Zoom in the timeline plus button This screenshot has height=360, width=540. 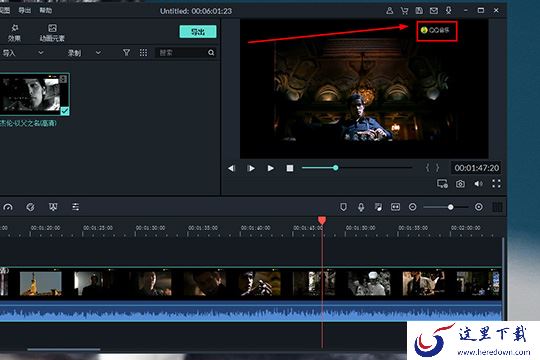pos(479,207)
